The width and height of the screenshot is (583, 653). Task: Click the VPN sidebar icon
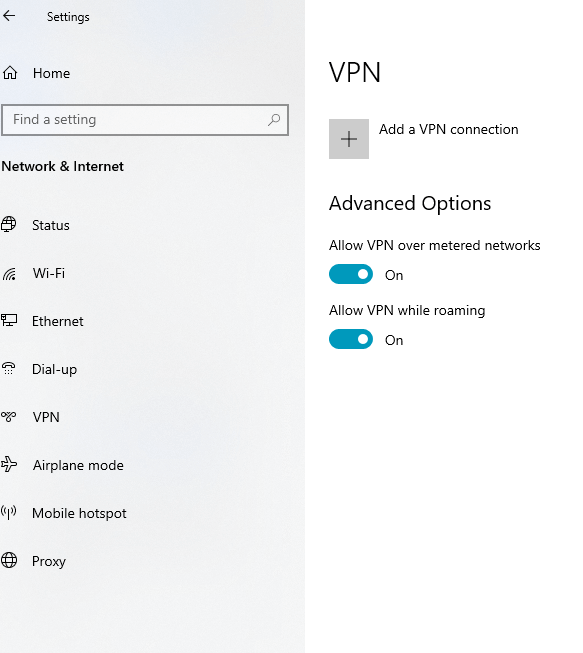[9, 416]
